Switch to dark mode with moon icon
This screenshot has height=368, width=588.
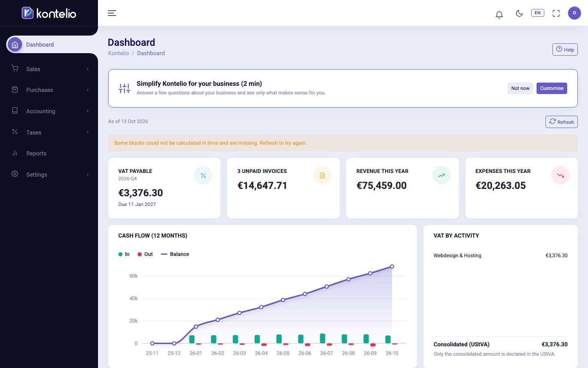(519, 13)
